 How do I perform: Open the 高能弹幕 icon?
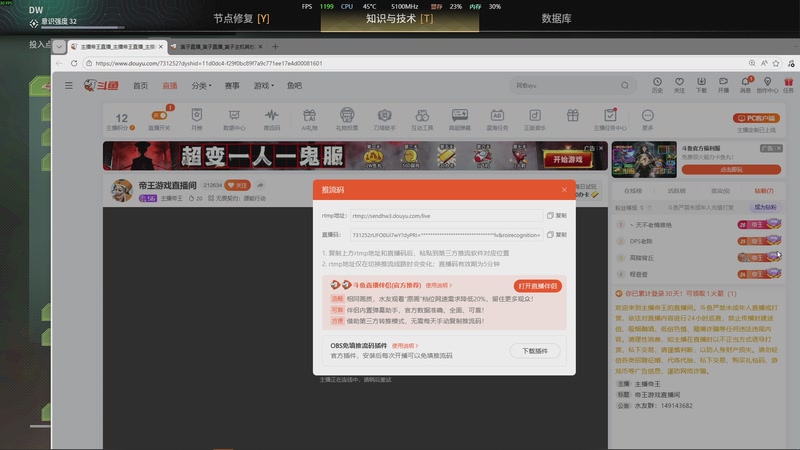pos(460,115)
